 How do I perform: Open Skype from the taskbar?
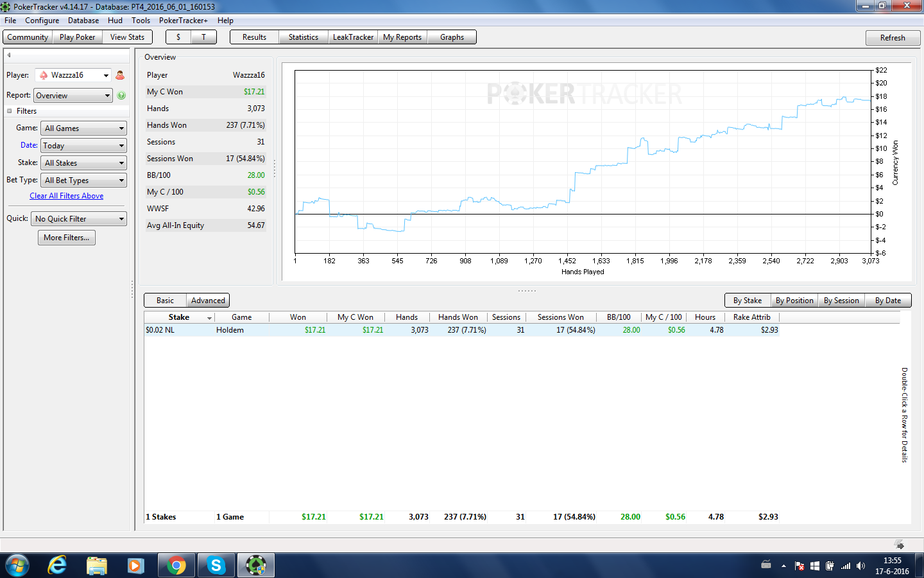click(216, 565)
